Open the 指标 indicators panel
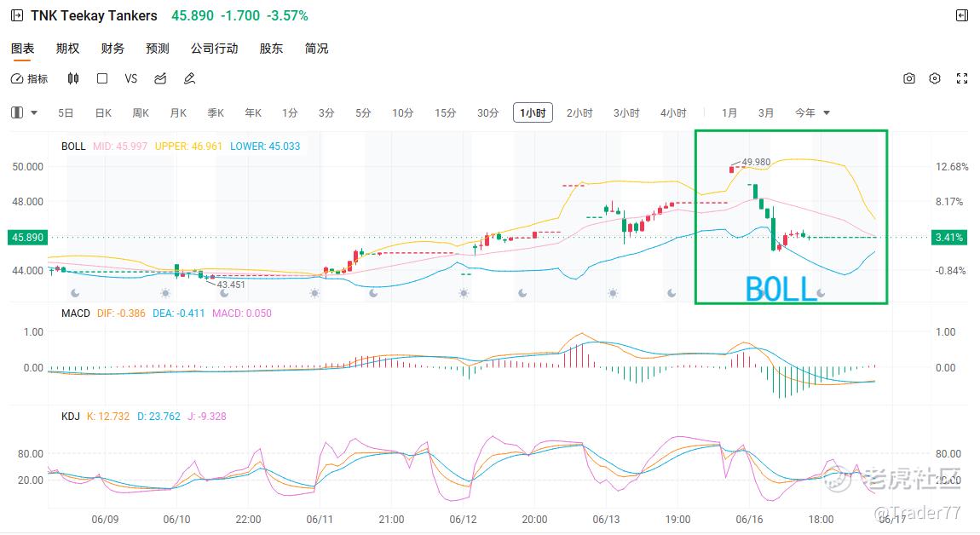The image size is (980, 535). click(x=29, y=78)
